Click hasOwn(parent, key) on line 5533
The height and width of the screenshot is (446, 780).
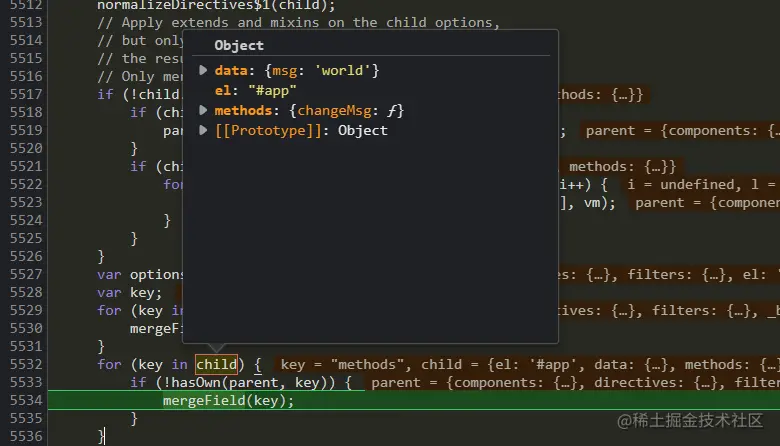click(250, 382)
